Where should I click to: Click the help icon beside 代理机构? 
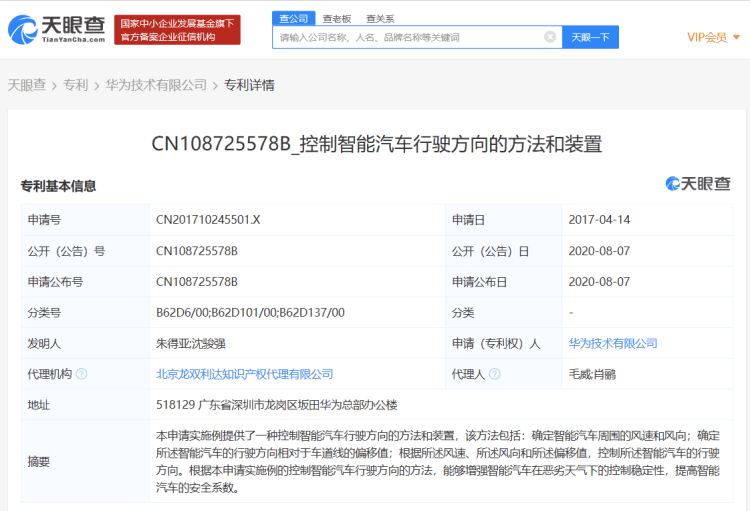[x=82, y=374]
